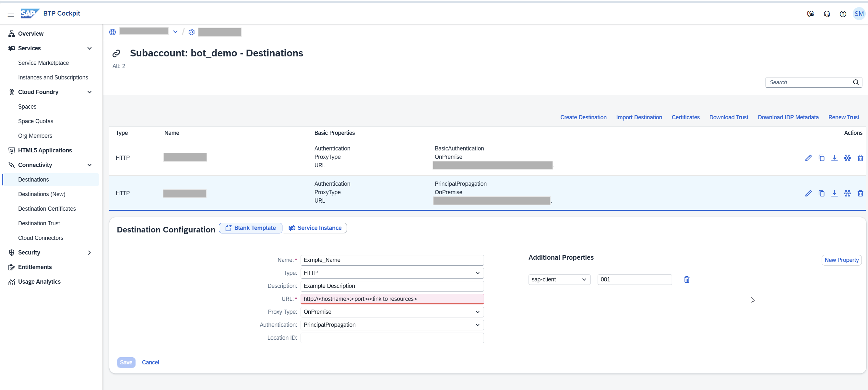The image size is (868, 390).
Task: Open Space Quotas in the sidebar
Action: tap(36, 121)
